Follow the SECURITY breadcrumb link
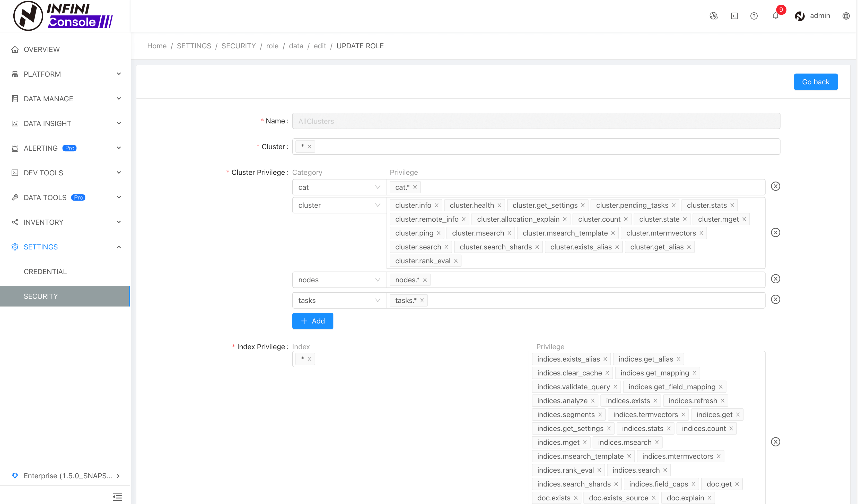Screen dimensions: 858x504 pyautogui.click(x=238, y=46)
